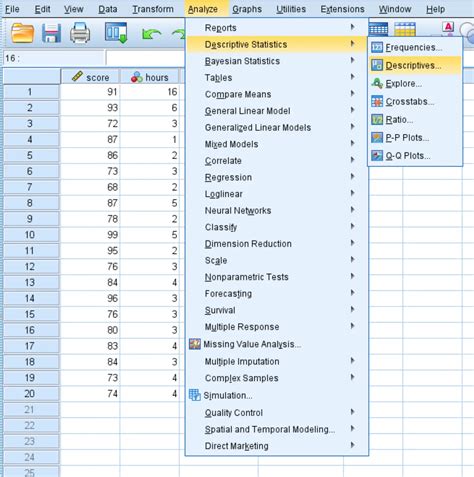Select row header number 1
The height and width of the screenshot is (477, 474).
(31, 92)
